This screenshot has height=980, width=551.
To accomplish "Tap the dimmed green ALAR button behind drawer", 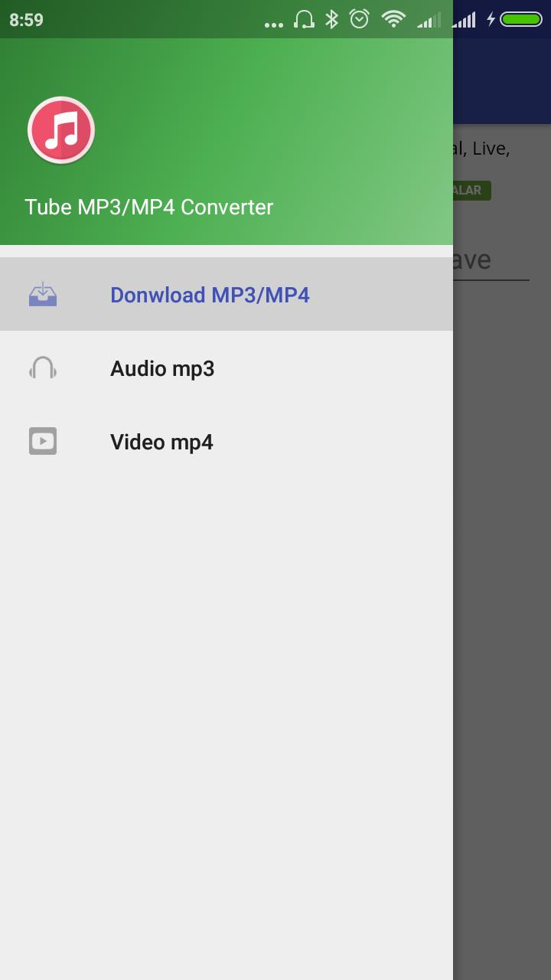I will coord(471,190).
